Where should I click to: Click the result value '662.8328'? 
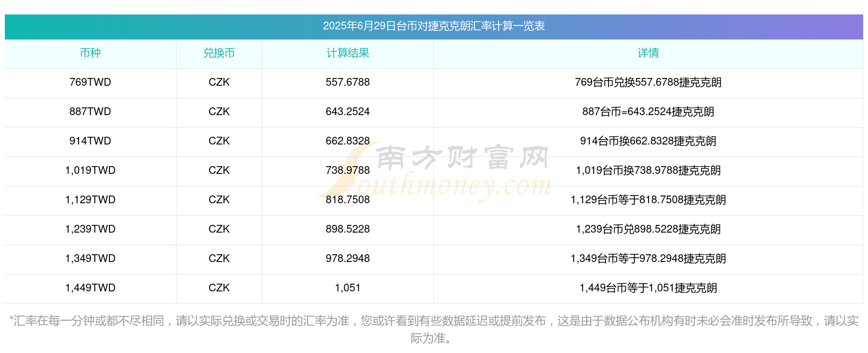(348, 141)
